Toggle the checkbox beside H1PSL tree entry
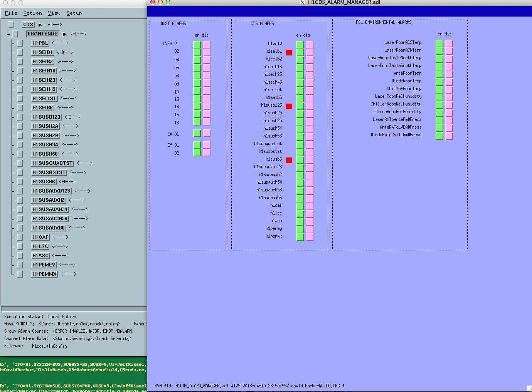The width and height of the screenshot is (532, 392). point(20,43)
